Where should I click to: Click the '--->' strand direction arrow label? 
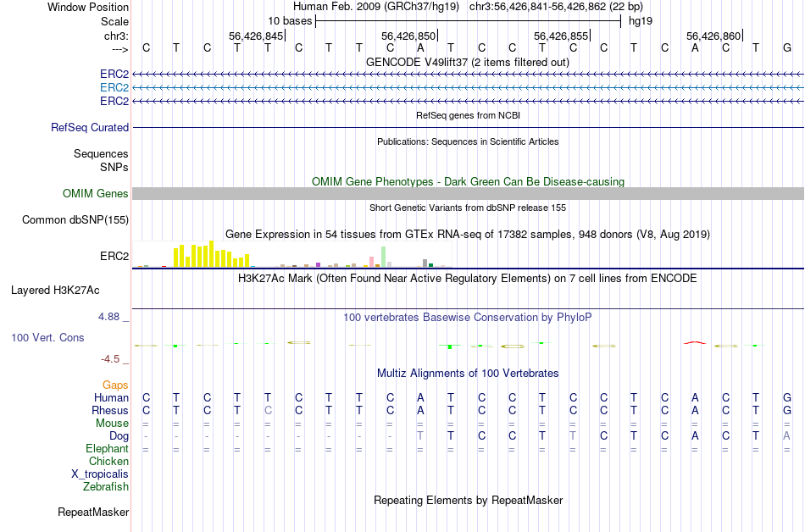[x=119, y=49]
